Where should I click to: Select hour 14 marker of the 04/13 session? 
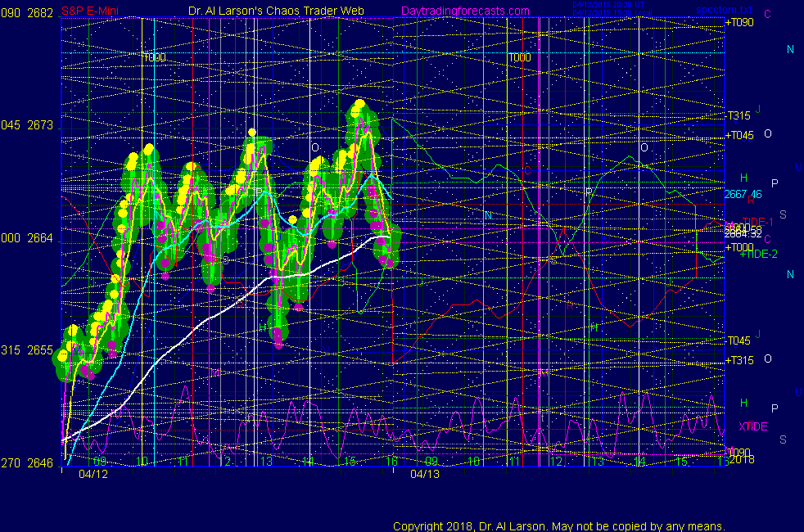tap(639, 462)
